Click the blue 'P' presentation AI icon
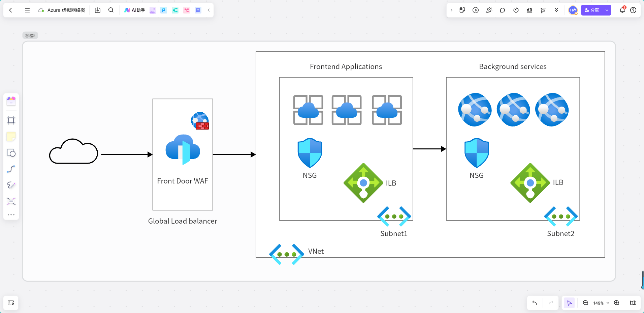 tap(164, 10)
